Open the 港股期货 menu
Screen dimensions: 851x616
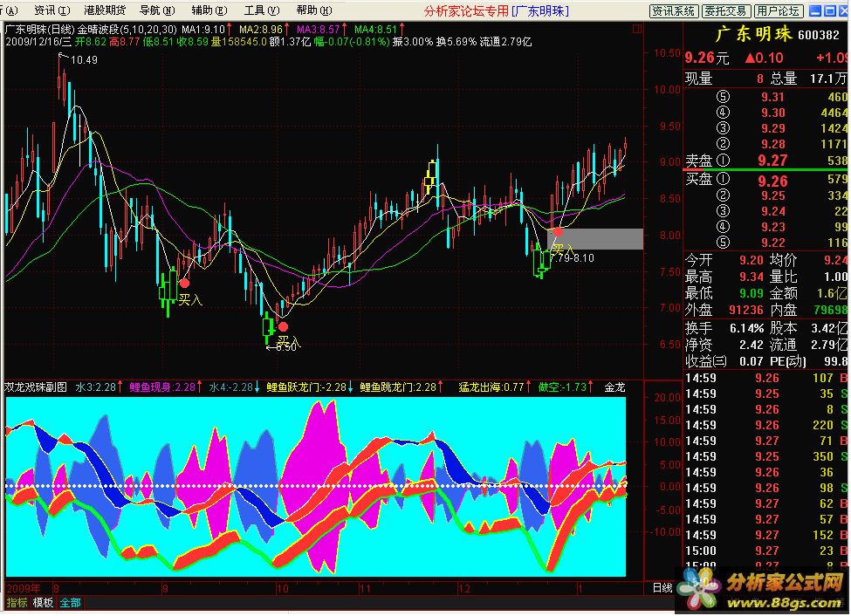[105, 10]
